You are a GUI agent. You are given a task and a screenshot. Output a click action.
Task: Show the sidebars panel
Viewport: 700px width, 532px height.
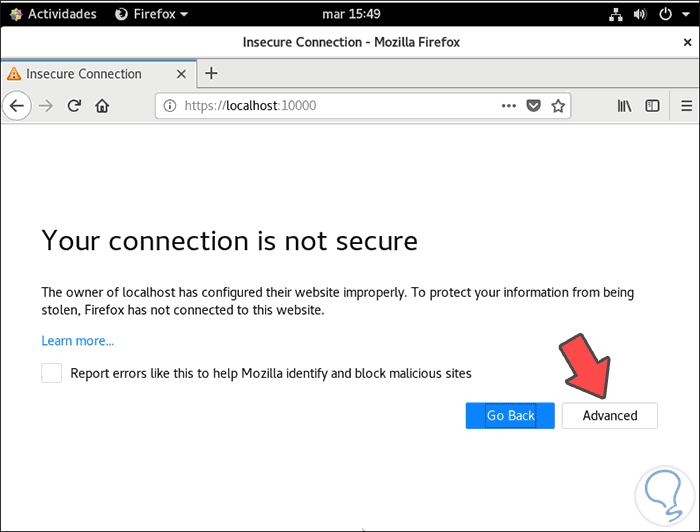[652, 105]
